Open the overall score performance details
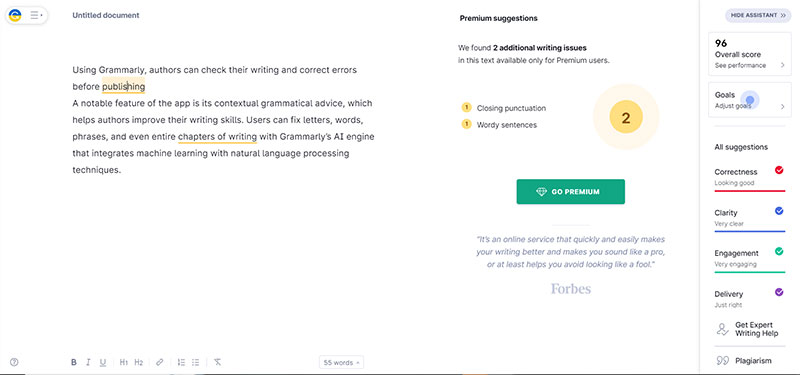 tap(749, 54)
